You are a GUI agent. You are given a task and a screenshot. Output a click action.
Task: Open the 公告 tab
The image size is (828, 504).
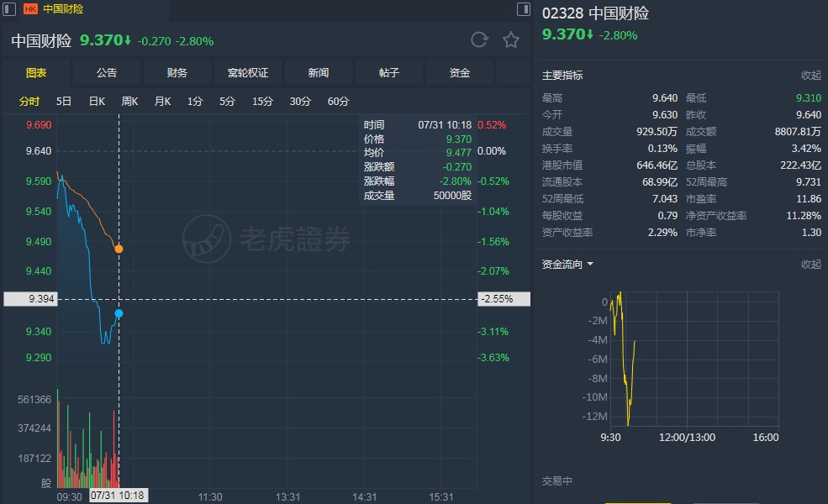tap(107, 73)
